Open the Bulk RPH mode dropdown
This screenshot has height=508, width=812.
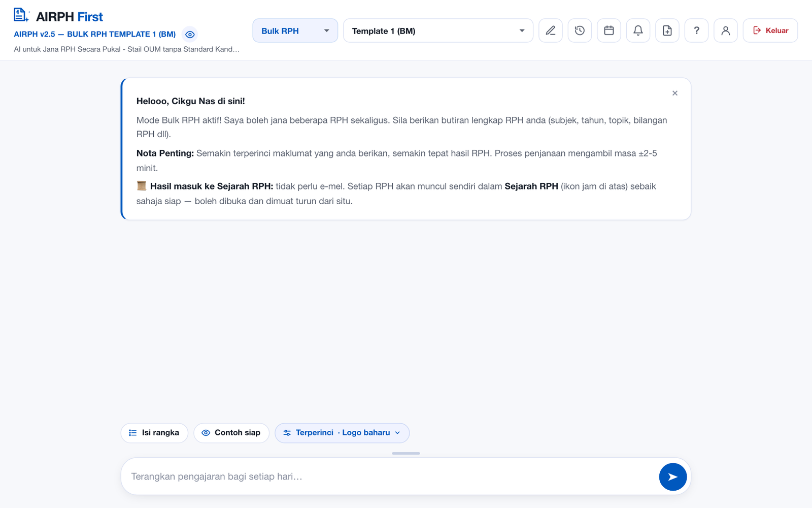pos(295,30)
